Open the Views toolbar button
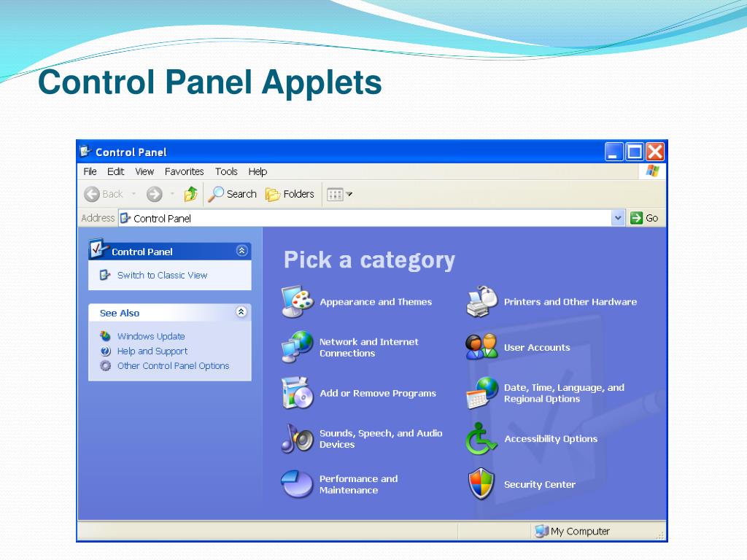Image resolution: width=747 pixels, height=560 pixels. [x=335, y=194]
